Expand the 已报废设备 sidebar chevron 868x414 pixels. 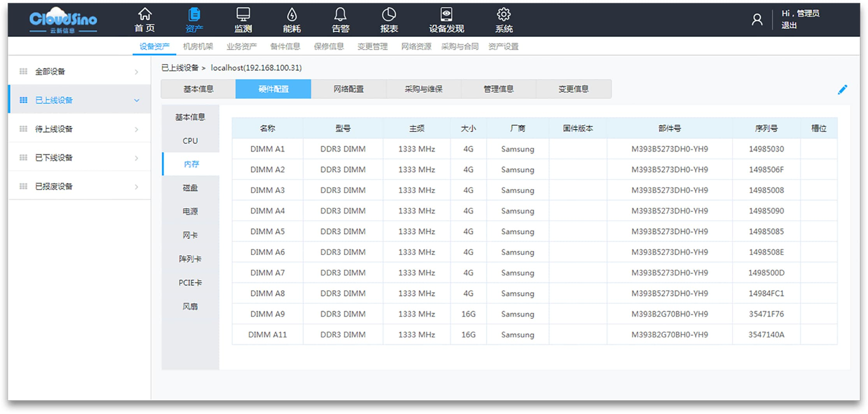(137, 187)
